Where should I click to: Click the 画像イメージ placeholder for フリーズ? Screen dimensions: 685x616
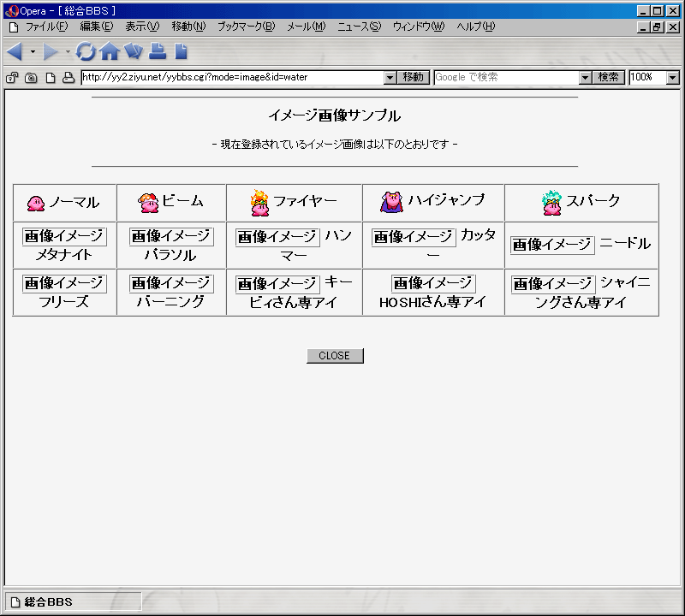(x=64, y=283)
